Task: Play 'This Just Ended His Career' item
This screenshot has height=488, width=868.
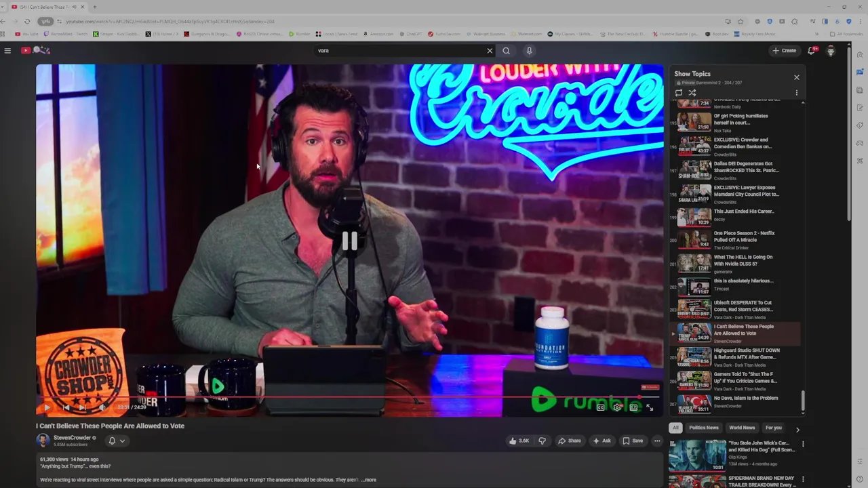Action: 736,218
